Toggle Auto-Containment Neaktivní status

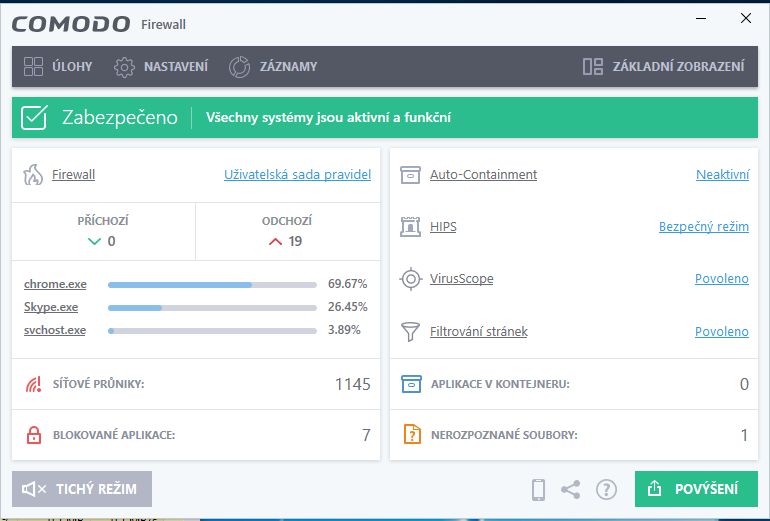click(722, 175)
